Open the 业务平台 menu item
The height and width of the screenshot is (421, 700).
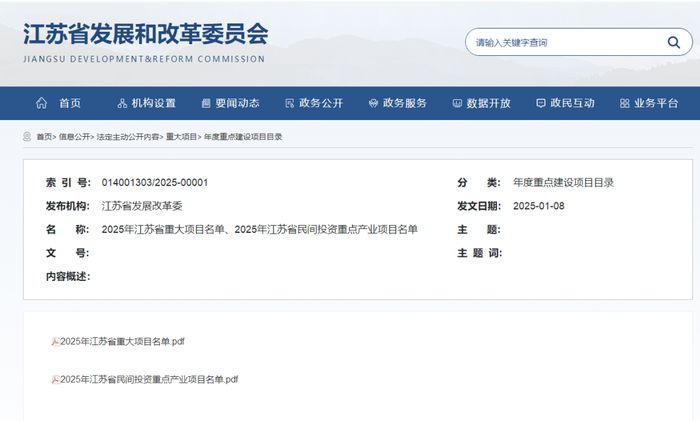point(656,103)
